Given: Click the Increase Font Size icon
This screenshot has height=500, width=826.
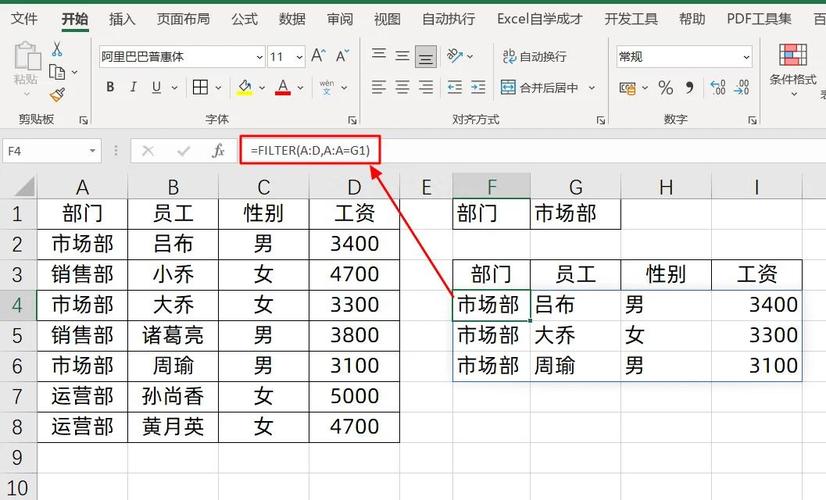Looking at the screenshot, I should [x=318, y=56].
